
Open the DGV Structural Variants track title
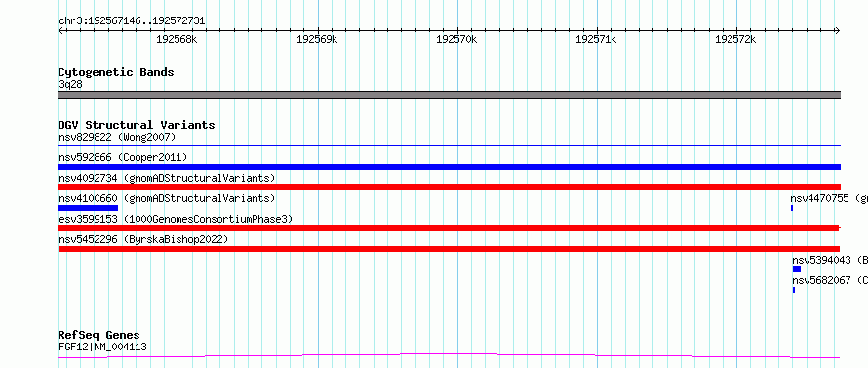click(x=137, y=125)
